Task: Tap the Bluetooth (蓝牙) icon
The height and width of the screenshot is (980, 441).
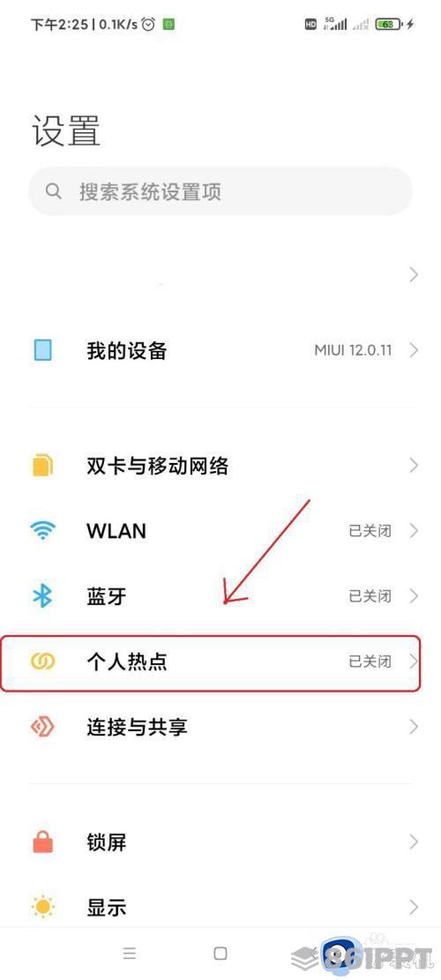Action: [43, 596]
